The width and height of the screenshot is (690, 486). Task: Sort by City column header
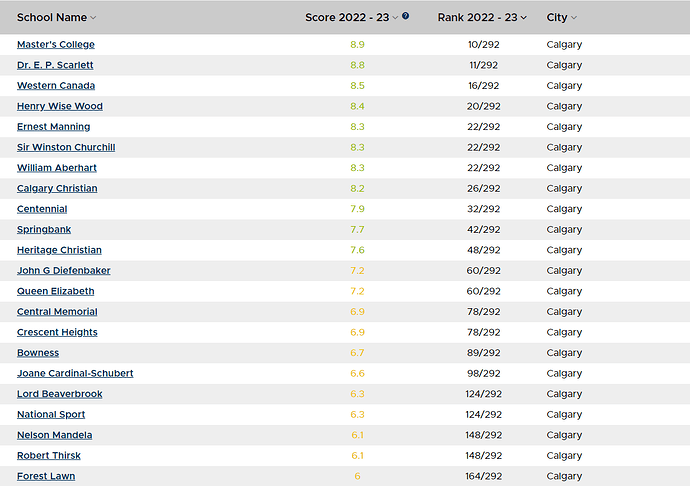pyautogui.click(x=562, y=18)
